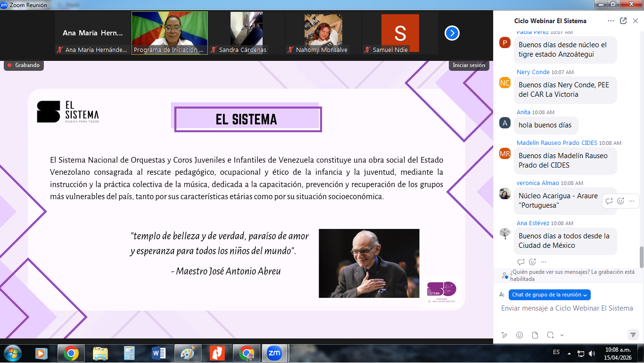The image size is (644, 363).
Task: Add reaction to veronica Almao's message
Action: 620,201
